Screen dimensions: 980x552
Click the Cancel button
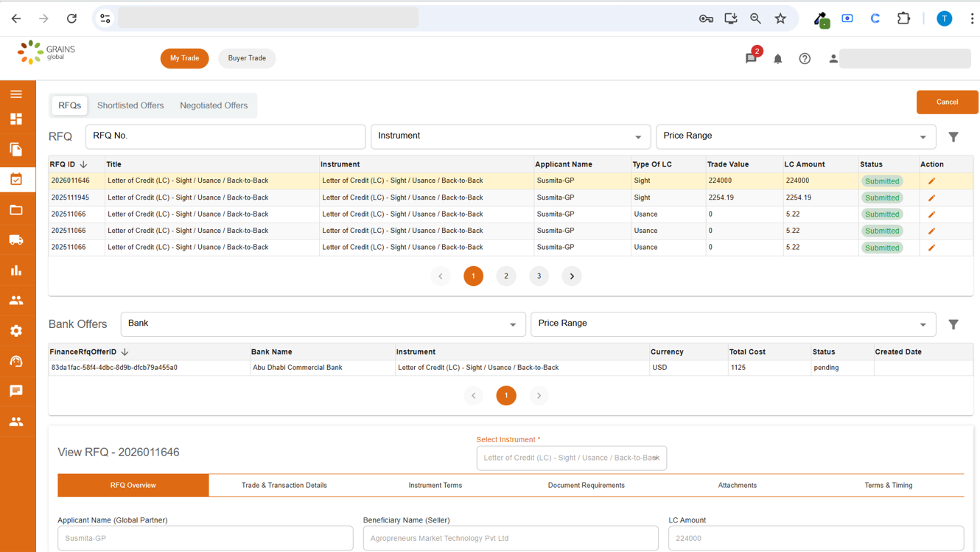tap(947, 102)
